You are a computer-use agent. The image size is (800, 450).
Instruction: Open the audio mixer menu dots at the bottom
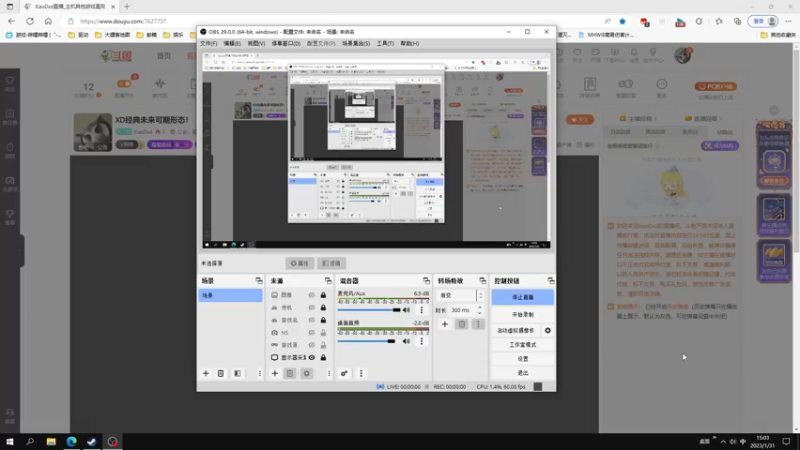(361, 373)
